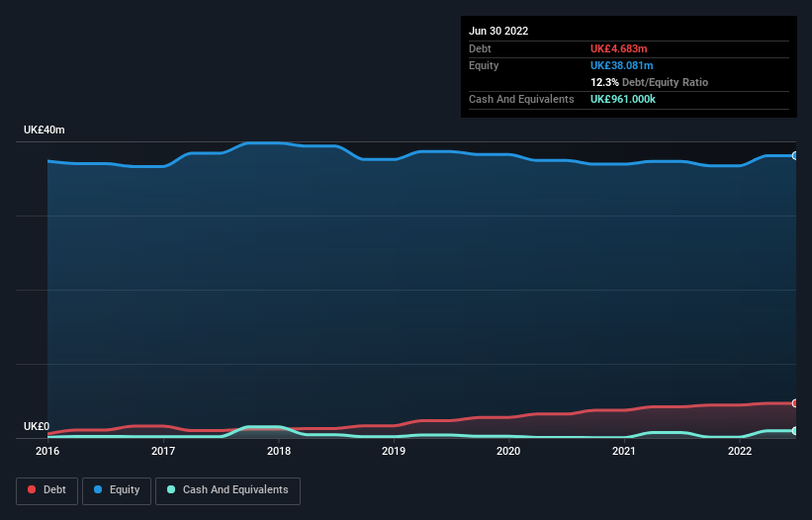
Task: Click the Jun 30 2022 tooltip date
Action: coord(498,31)
